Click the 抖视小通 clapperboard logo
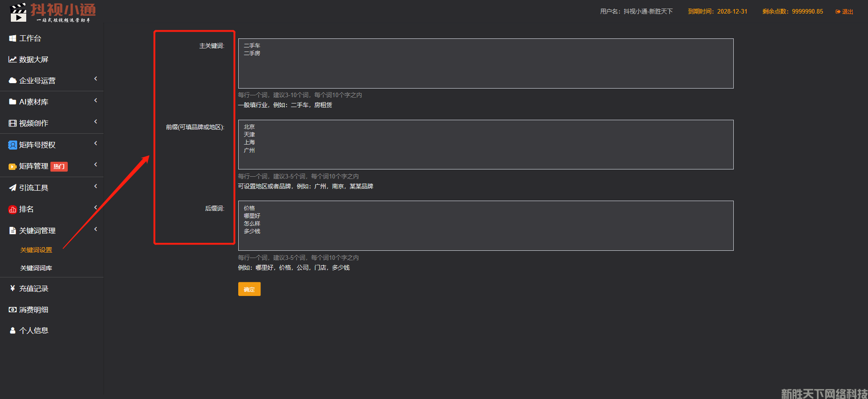The height and width of the screenshot is (399, 868). pyautogui.click(x=18, y=13)
